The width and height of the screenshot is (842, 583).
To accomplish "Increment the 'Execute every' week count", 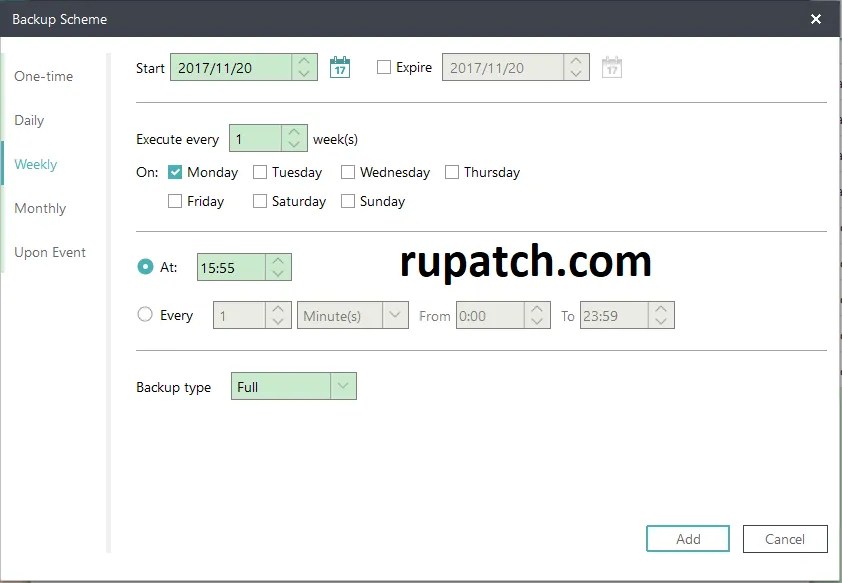I will pos(294,133).
